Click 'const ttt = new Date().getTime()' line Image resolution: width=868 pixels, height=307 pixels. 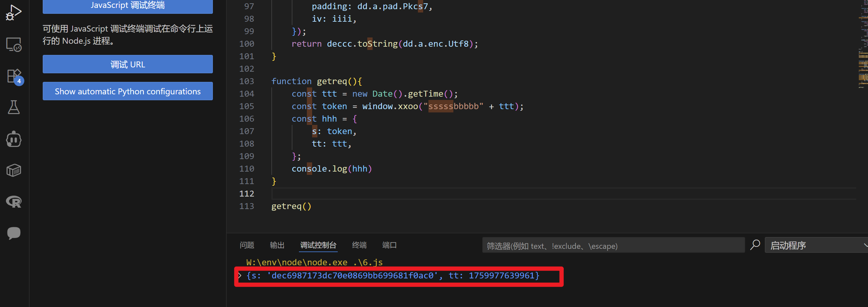[x=375, y=94]
